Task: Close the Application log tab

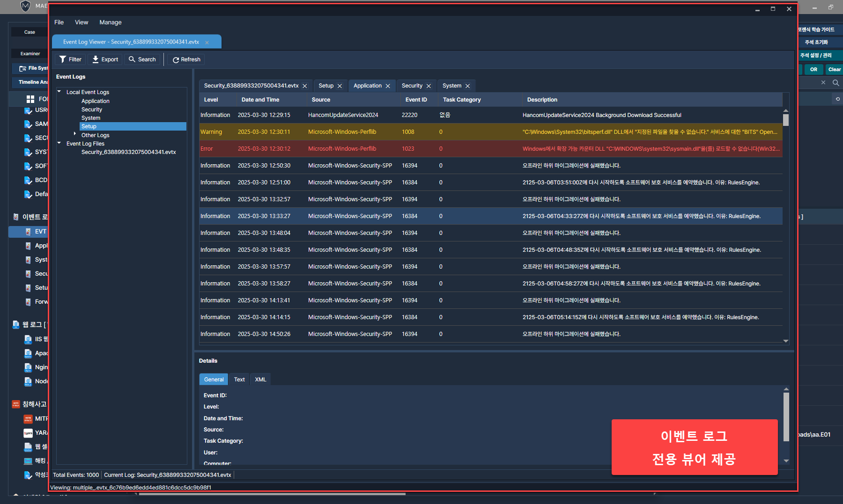Action: click(x=388, y=86)
